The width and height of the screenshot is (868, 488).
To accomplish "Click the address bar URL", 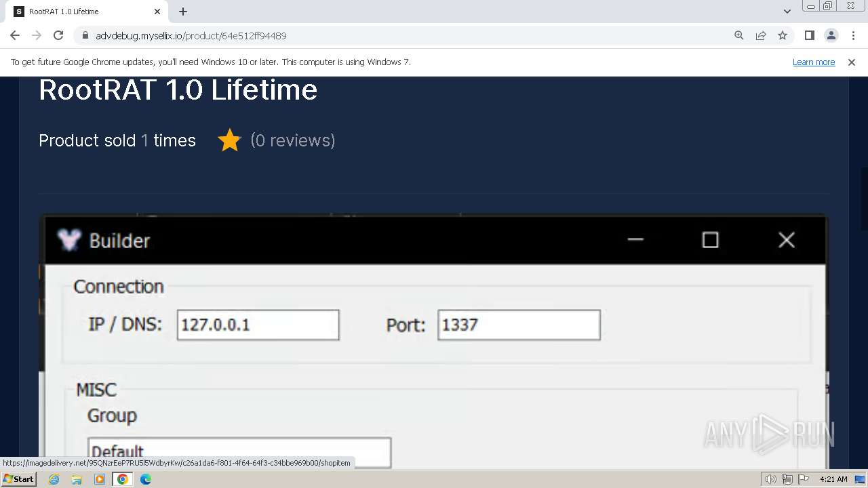I will click(x=191, y=36).
